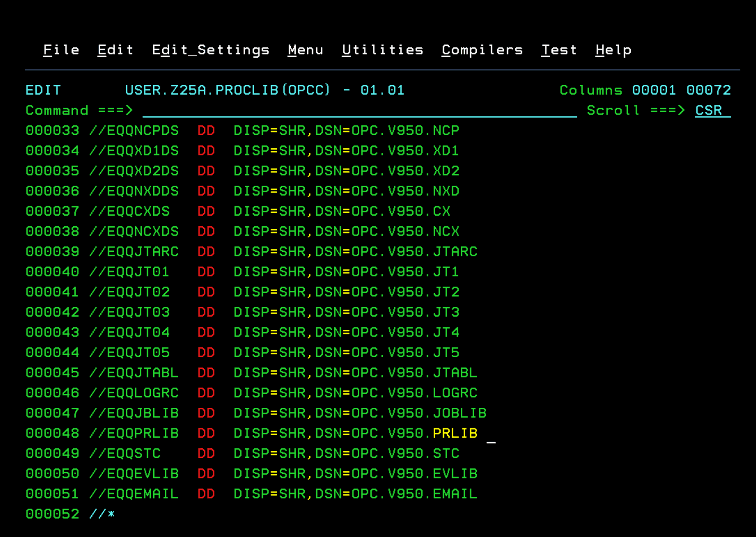The width and height of the screenshot is (756, 537).
Task: Open the Compilers menu
Action: pos(482,50)
